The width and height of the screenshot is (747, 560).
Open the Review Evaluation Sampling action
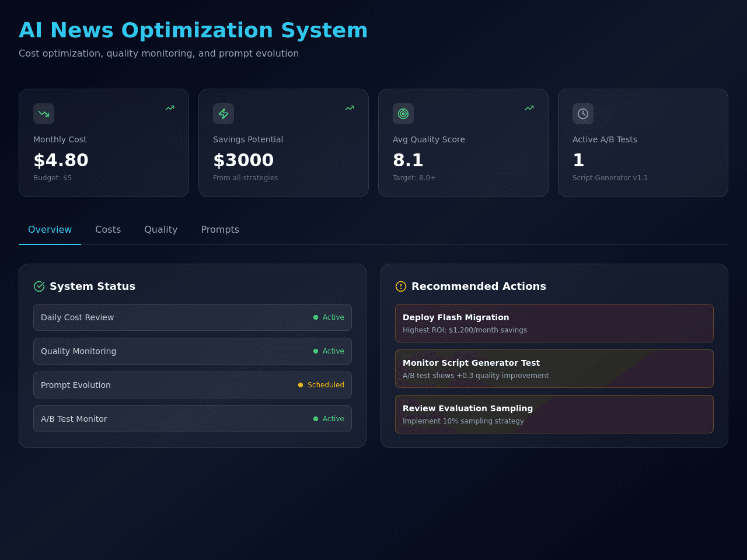tap(554, 414)
